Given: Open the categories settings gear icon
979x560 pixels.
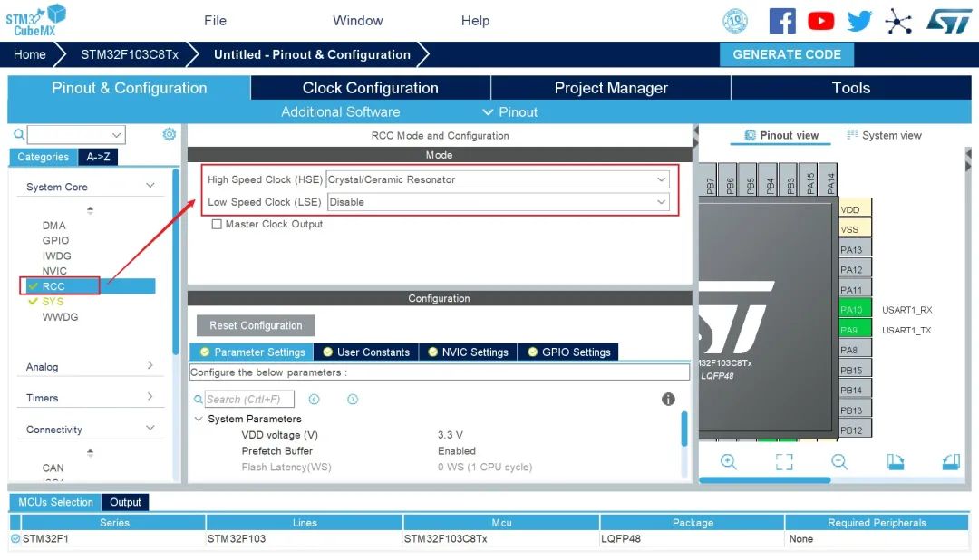Looking at the screenshot, I should coord(170,134).
